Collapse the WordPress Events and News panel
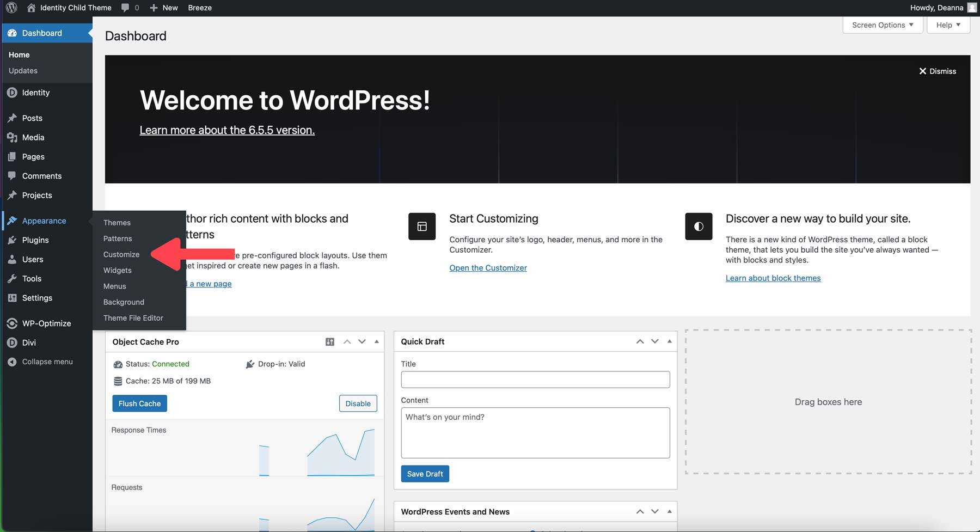Screen dimensions: 980x532 point(669,511)
